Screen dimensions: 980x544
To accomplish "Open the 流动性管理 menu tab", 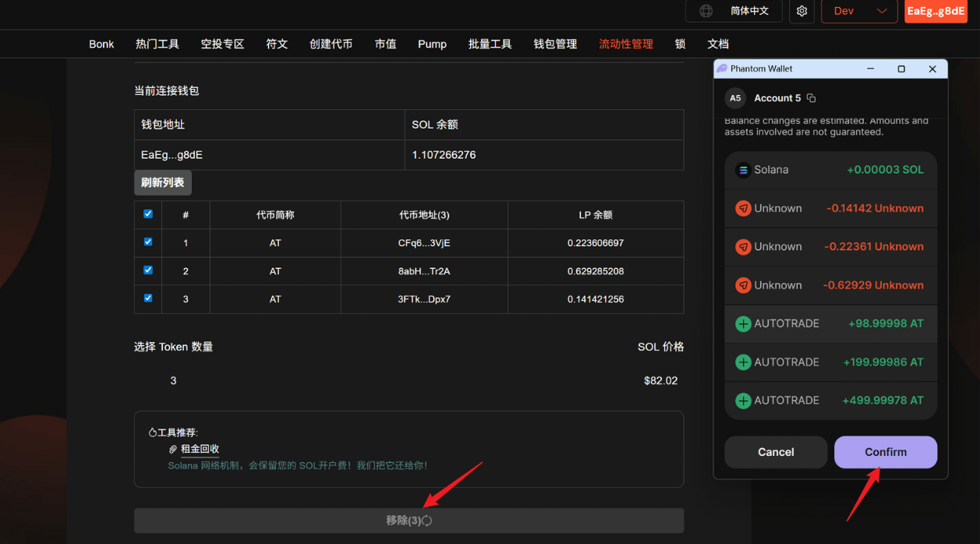I will pyautogui.click(x=626, y=44).
